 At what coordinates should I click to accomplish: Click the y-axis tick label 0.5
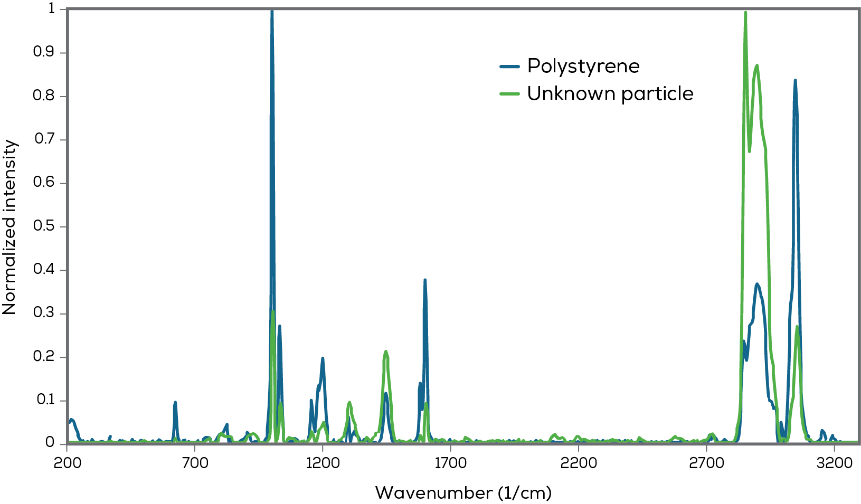44,226
